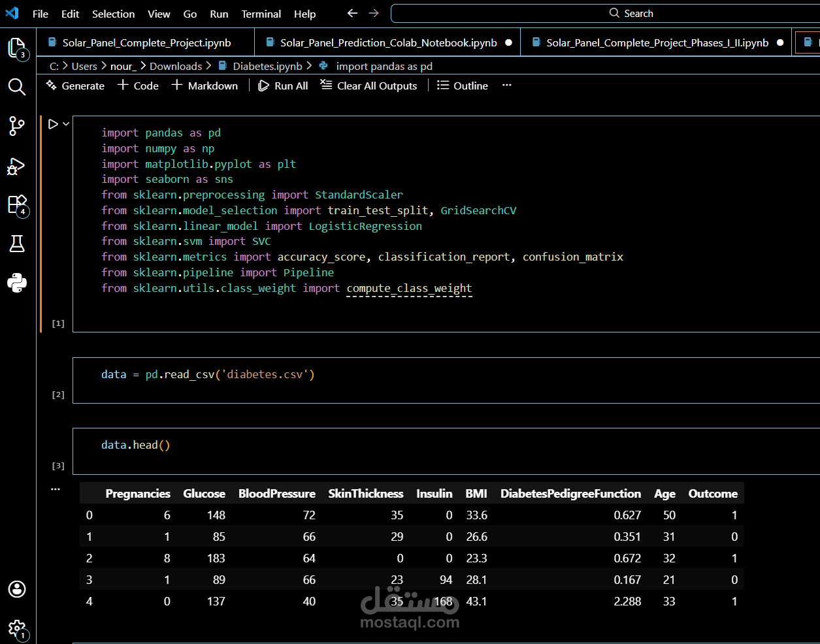Click the Search command center field
820x644 pixels.
tap(605, 13)
